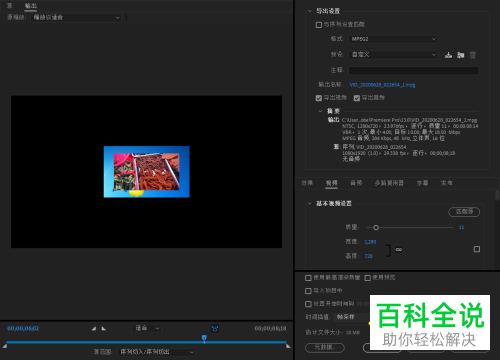Click the blue timeline scrub bar
Screen dimensions: 500x360
[146, 342]
